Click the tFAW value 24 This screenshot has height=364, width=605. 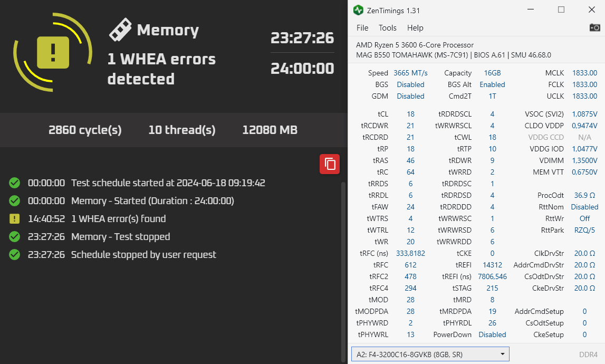click(410, 207)
